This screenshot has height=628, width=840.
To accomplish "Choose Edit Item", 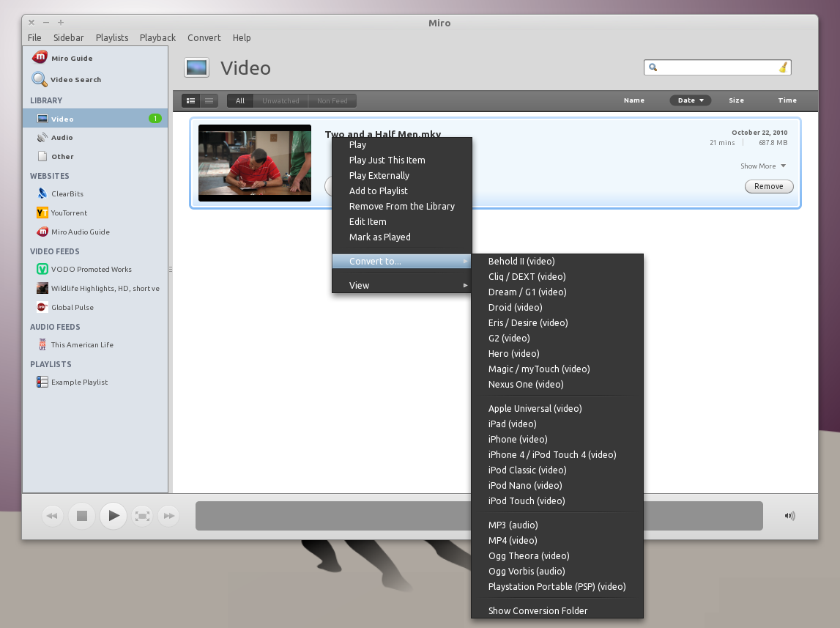I will point(402,221).
